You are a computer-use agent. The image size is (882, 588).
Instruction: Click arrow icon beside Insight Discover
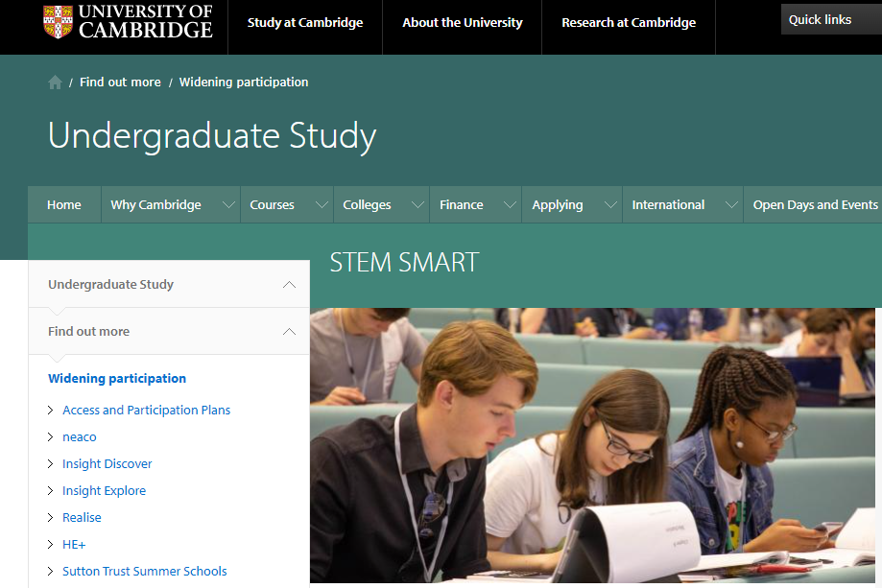pyautogui.click(x=51, y=463)
